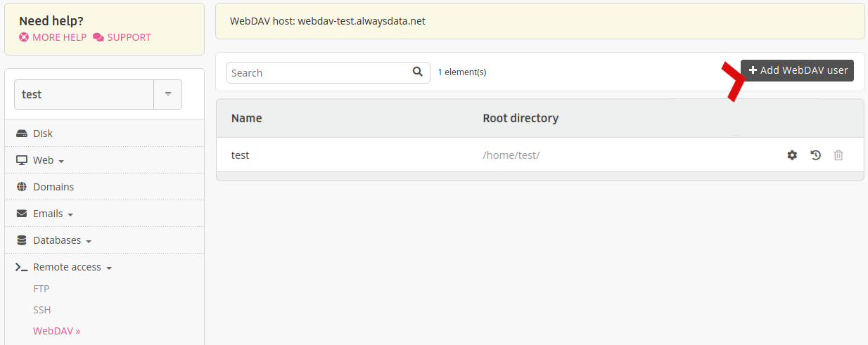This screenshot has width=868, height=345.
Task: Click the envelope icon beside Emails
Action: pyautogui.click(x=22, y=214)
